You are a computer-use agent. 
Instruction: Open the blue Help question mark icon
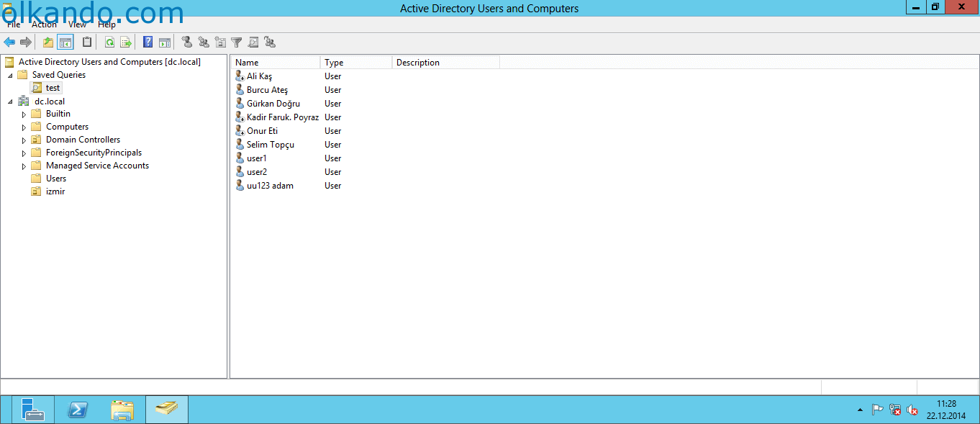click(148, 42)
